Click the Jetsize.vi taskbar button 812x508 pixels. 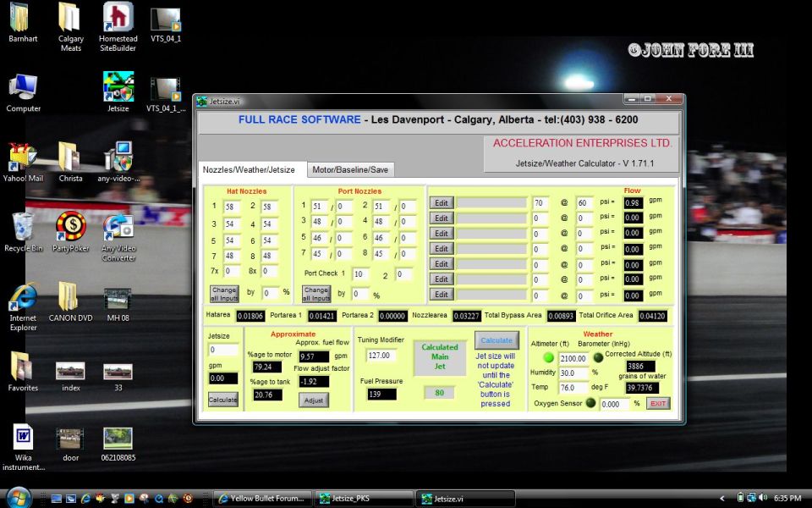[465, 499]
